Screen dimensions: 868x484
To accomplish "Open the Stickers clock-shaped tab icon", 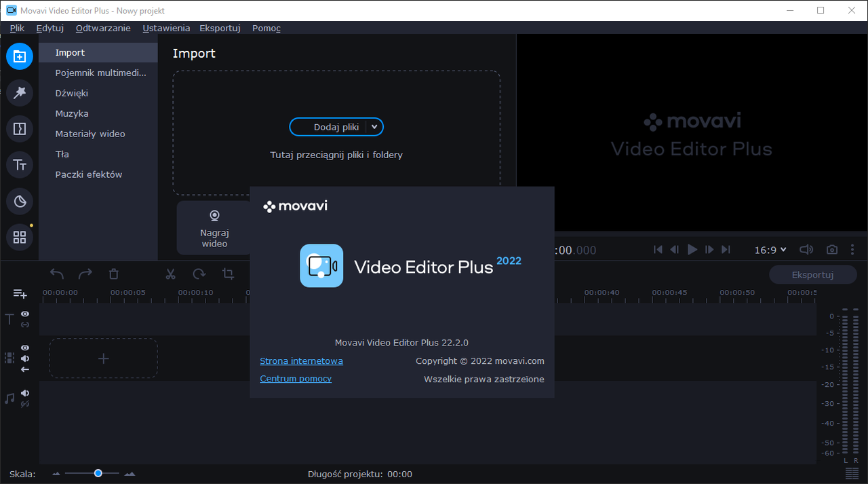I will 20,201.
